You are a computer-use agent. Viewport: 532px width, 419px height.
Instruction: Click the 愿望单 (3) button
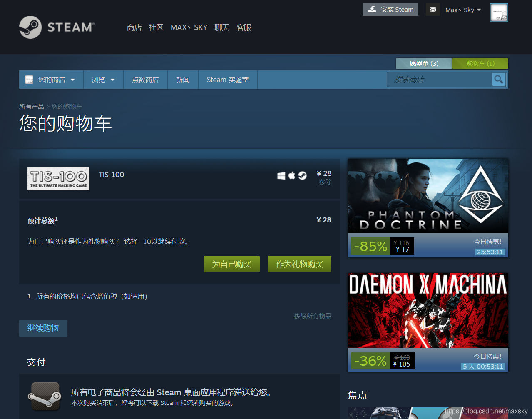coord(424,63)
